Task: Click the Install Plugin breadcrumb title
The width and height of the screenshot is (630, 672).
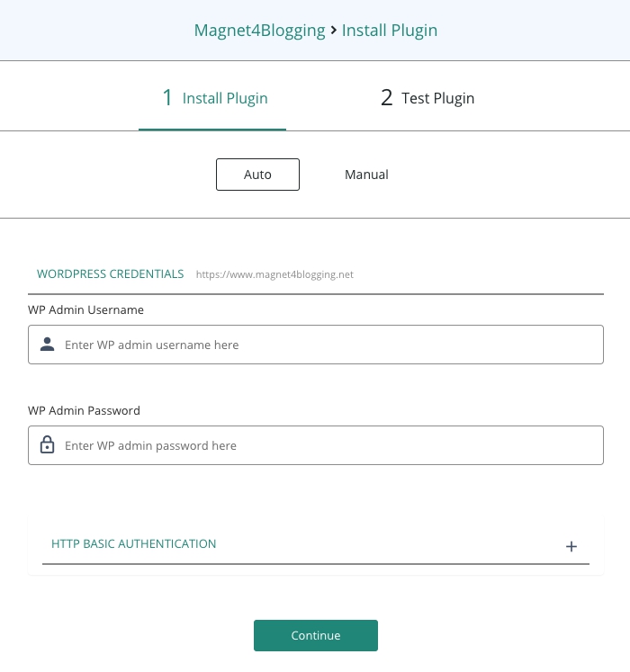Action: (x=390, y=31)
